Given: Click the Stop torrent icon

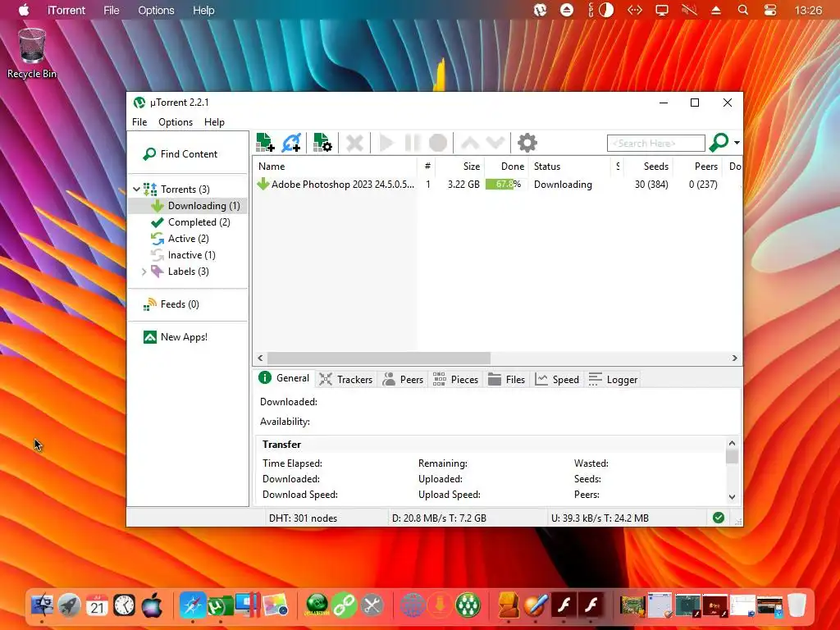Looking at the screenshot, I should click(x=438, y=143).
